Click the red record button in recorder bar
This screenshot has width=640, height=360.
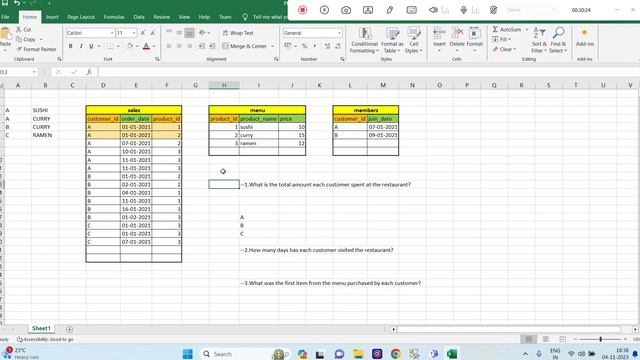coord(302,10)
